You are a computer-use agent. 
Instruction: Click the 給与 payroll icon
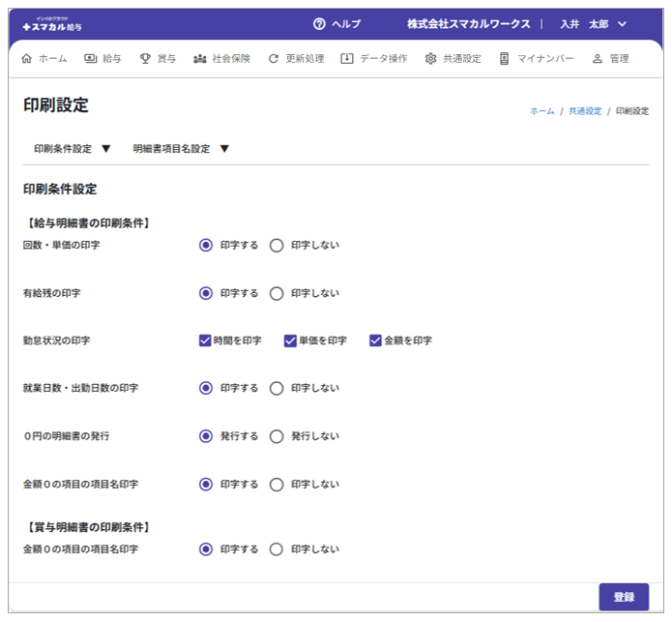point(91,59)
